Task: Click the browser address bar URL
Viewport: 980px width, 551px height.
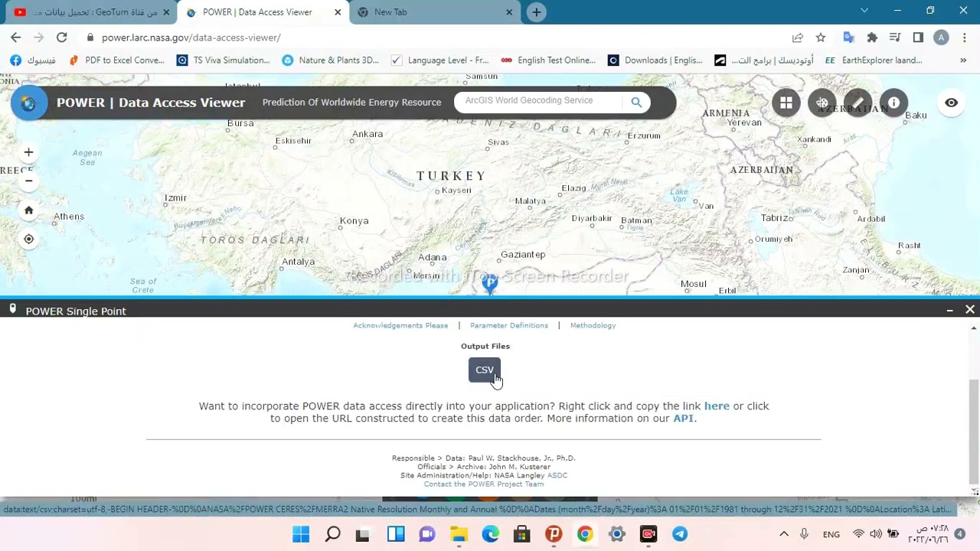Action: point(191,37)
